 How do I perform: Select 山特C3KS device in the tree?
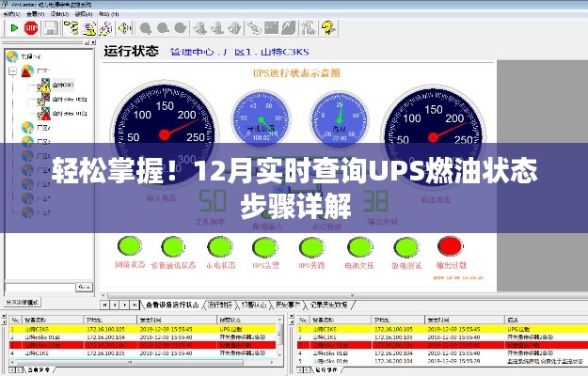pyautogui.click(x=63, y=85)
